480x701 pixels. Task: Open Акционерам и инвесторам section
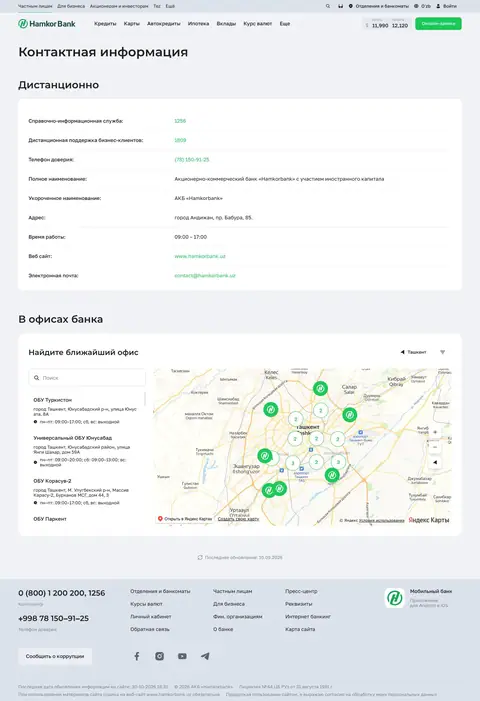pyautogui.click(x=119, y=6)
